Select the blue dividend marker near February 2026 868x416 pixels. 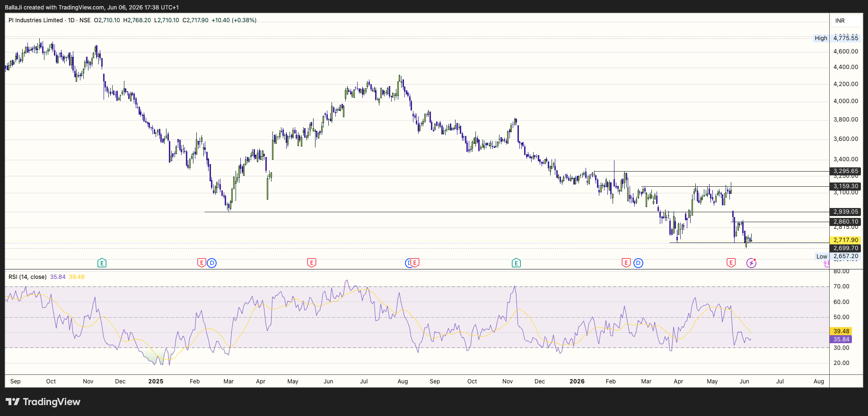(638, 263)
